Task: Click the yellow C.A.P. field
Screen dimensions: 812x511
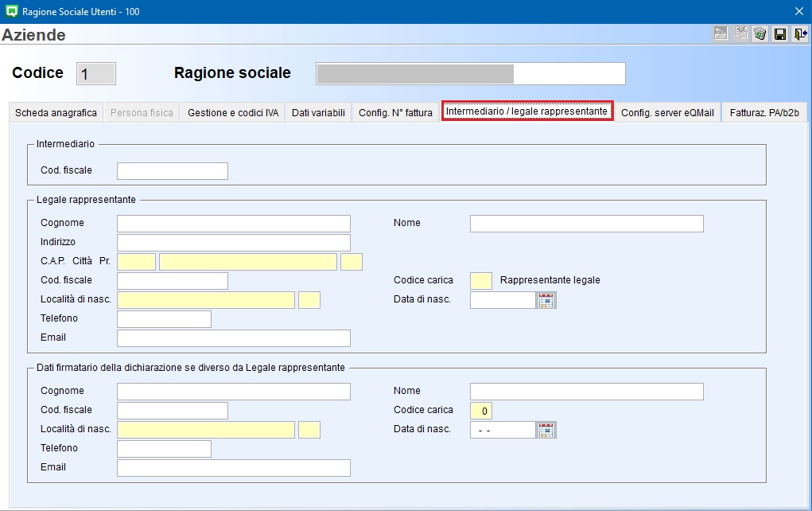Action: point(136,262)
